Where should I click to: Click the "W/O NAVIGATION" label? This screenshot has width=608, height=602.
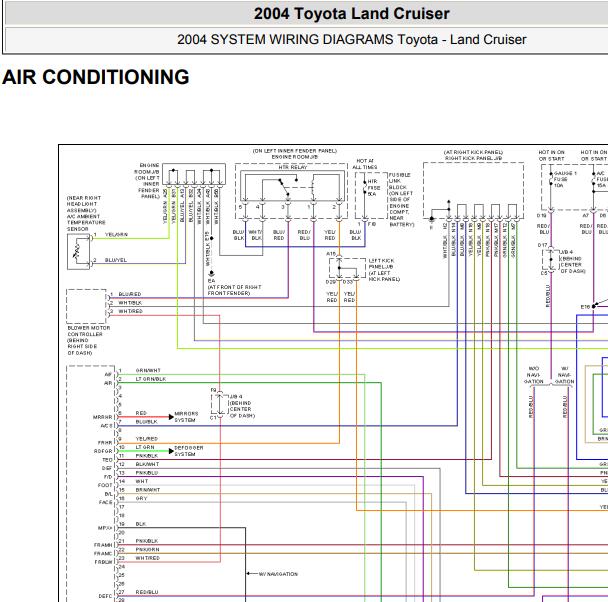pos(534,375)
